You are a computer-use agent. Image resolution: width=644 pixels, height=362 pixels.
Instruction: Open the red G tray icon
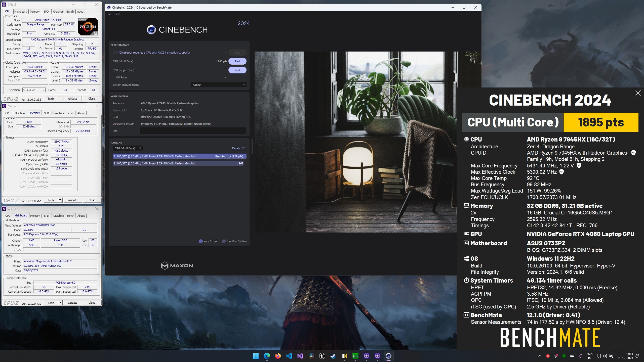(548, 356)
